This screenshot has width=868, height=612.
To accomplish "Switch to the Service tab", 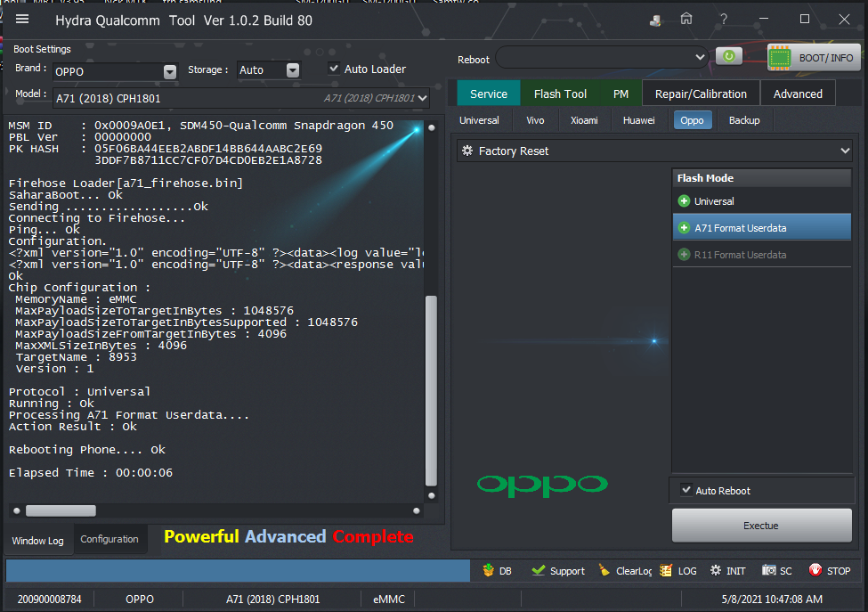I will [488, 94].
